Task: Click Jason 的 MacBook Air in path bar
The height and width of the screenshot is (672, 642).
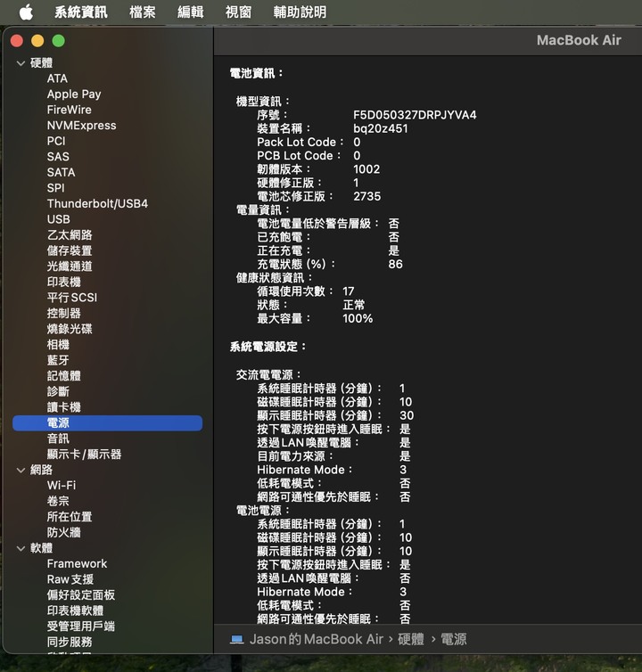Action: click(x=317, y=639)
